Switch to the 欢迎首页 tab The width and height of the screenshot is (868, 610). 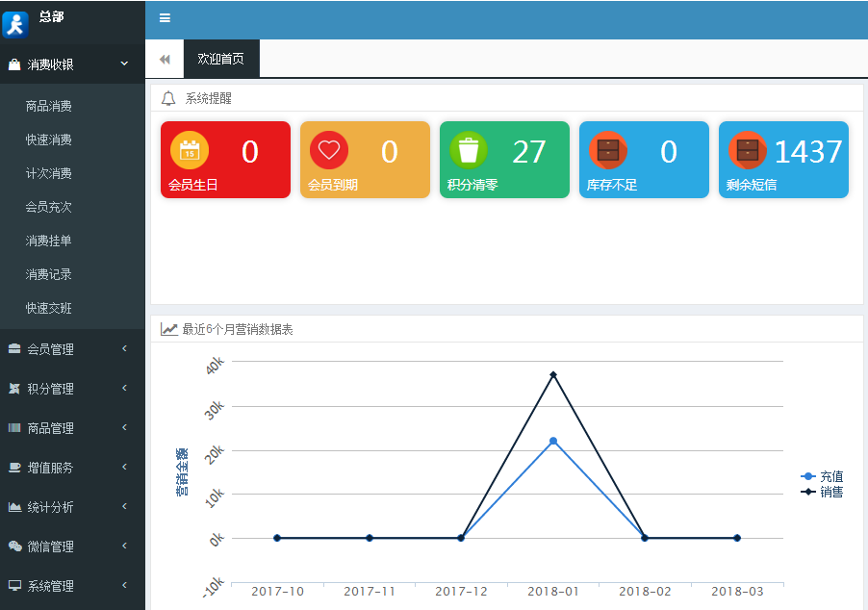220,60
